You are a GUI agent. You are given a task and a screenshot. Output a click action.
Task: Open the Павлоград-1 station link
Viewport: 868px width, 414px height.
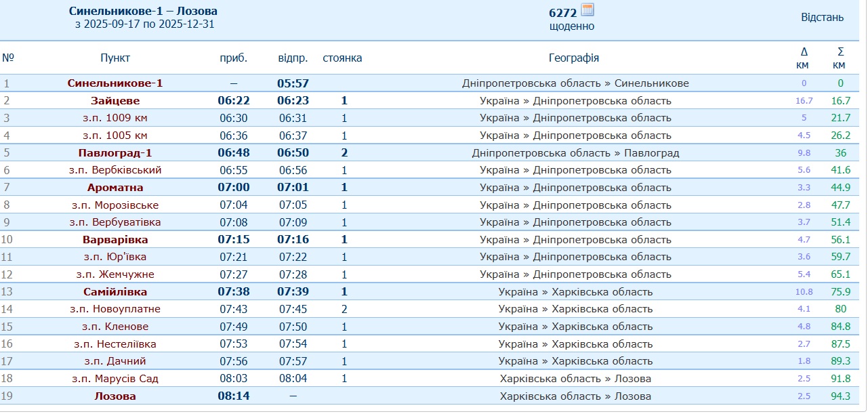(x=115, y=153)
